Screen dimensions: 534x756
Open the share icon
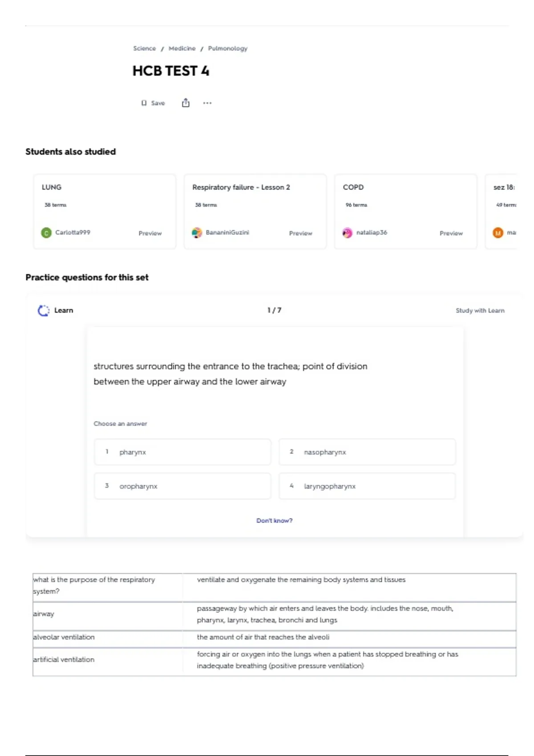186,103
